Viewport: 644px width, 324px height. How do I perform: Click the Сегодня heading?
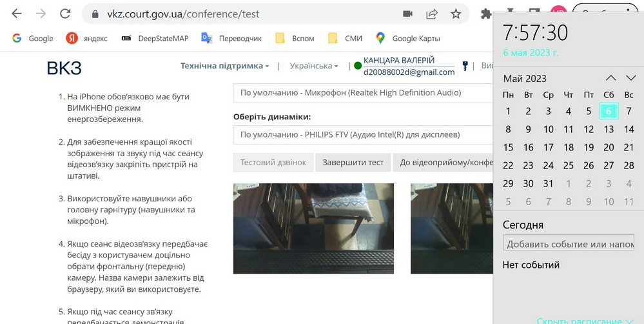pyautogui.click(x=523, y=225)
